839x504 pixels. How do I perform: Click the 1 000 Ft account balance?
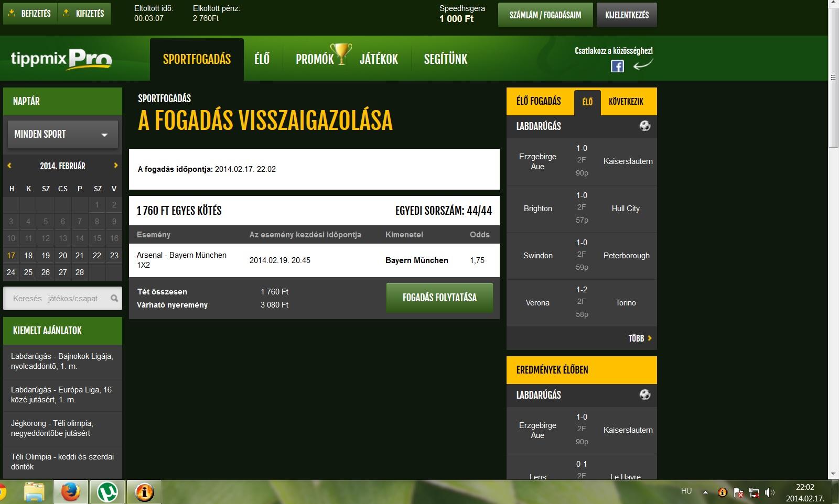[456, 19]
